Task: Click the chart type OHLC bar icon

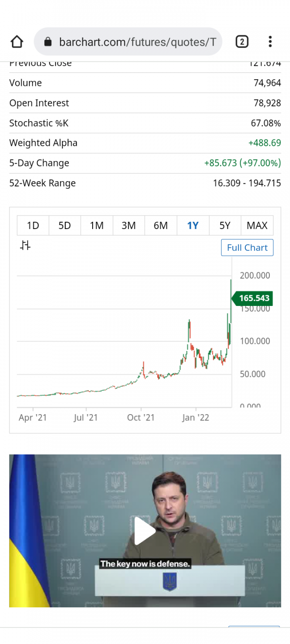Action: (x=26, y=246)
